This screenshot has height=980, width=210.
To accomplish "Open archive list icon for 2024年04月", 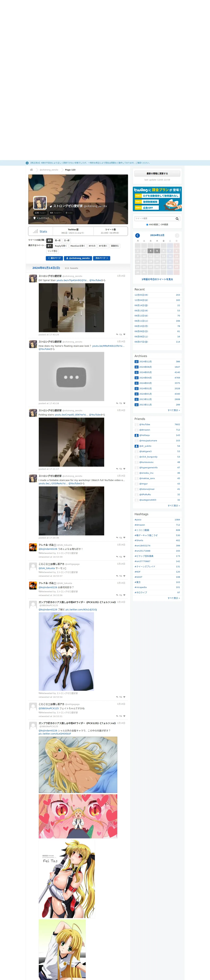I will 136,378.
